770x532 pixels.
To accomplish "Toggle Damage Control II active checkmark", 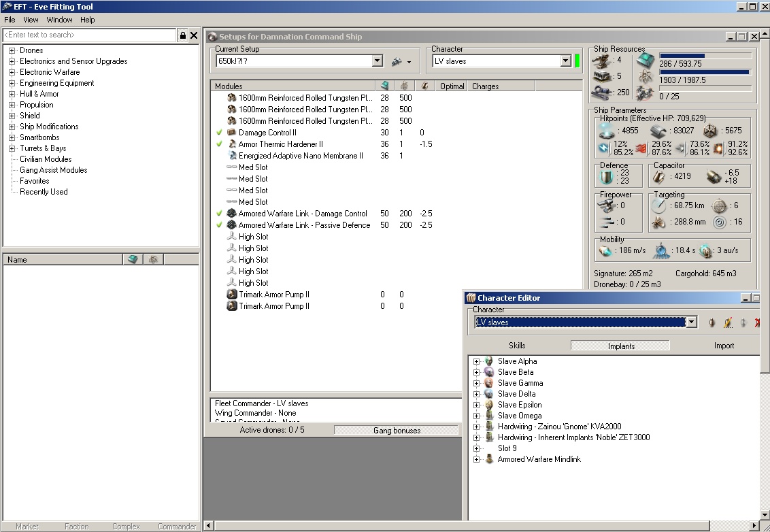I will point(220,133).
